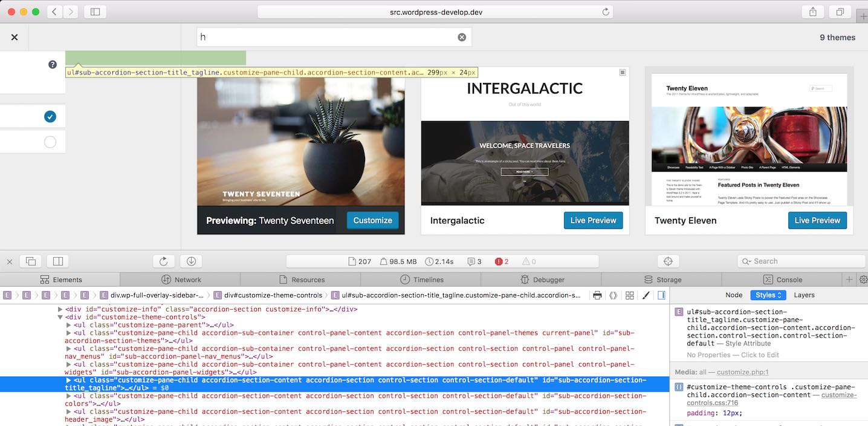This screenshot has height=426, width=868.
Task: Select the Layers sidebar panel
Action: point(804,295)
